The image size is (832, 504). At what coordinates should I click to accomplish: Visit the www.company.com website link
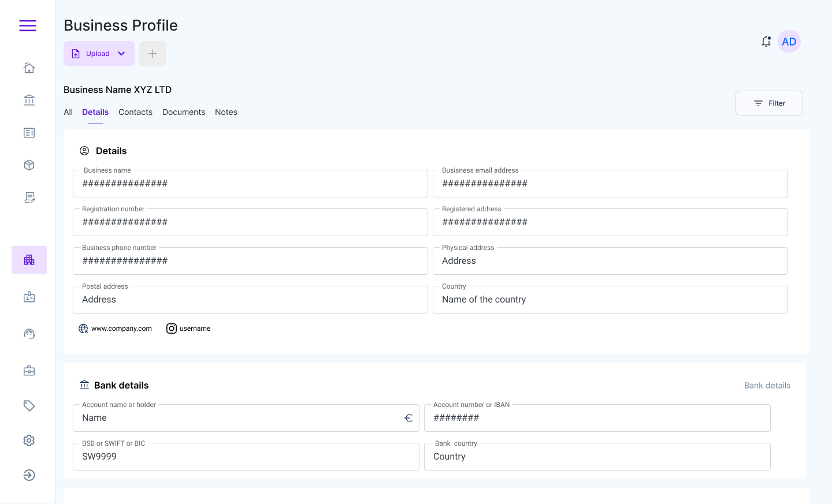pos(122,328)
